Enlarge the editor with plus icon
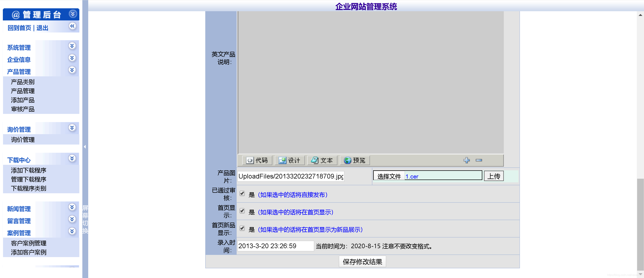644x278 pixels. click(x=467, y=160)
